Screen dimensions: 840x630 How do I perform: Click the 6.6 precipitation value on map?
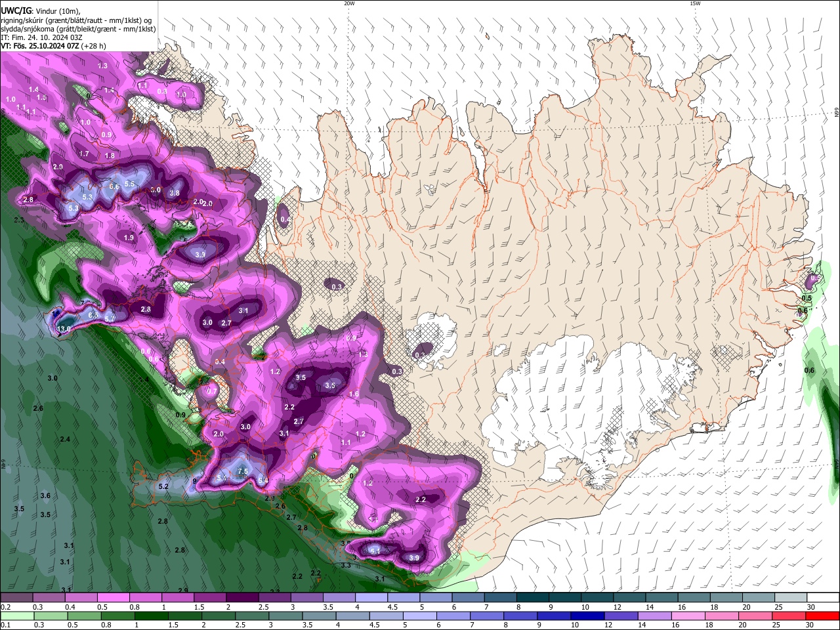114,186
